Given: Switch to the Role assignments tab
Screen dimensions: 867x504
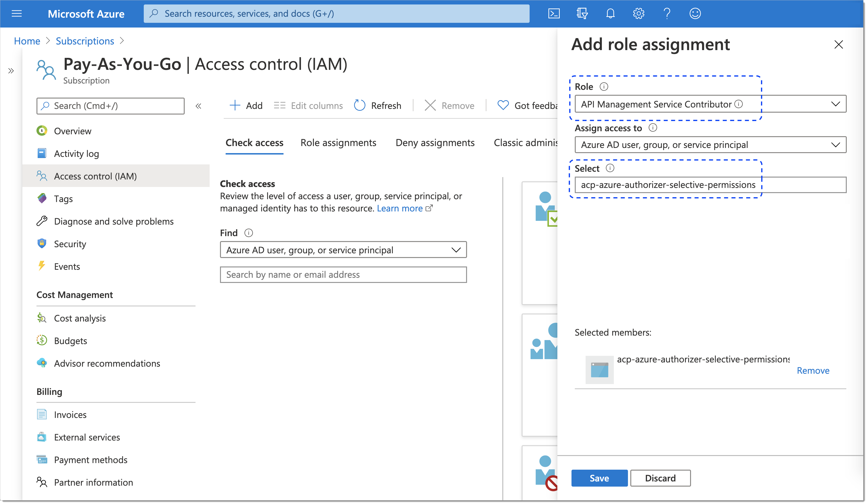Looking at the screenshot, I should tap(338, 143).
